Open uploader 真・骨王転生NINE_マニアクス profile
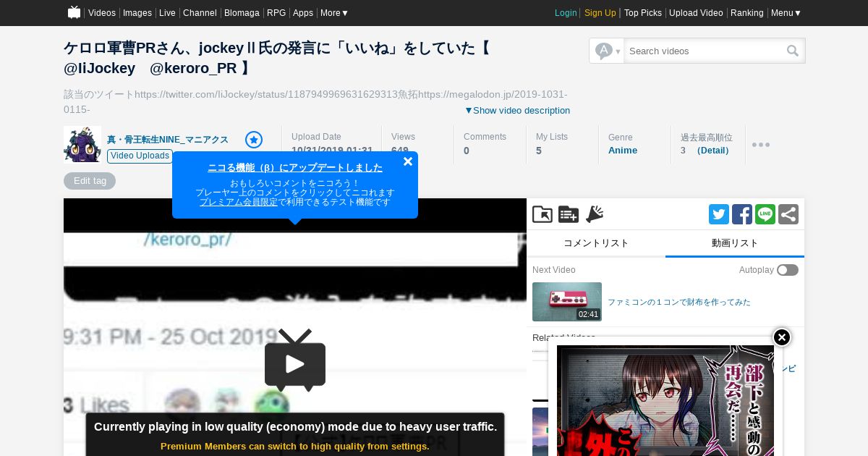The width and height of the screenshot is (868, 456). pos(168,140)
